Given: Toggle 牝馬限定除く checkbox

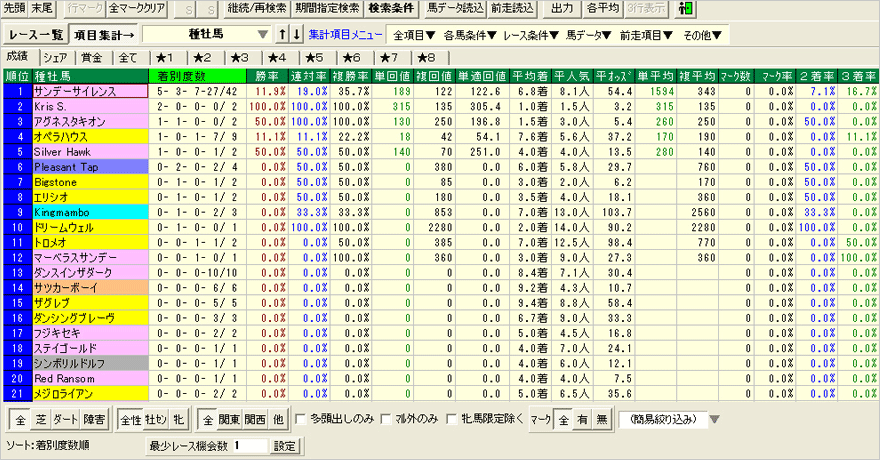Looking at the screenshot, I should (x=451, y=419).
